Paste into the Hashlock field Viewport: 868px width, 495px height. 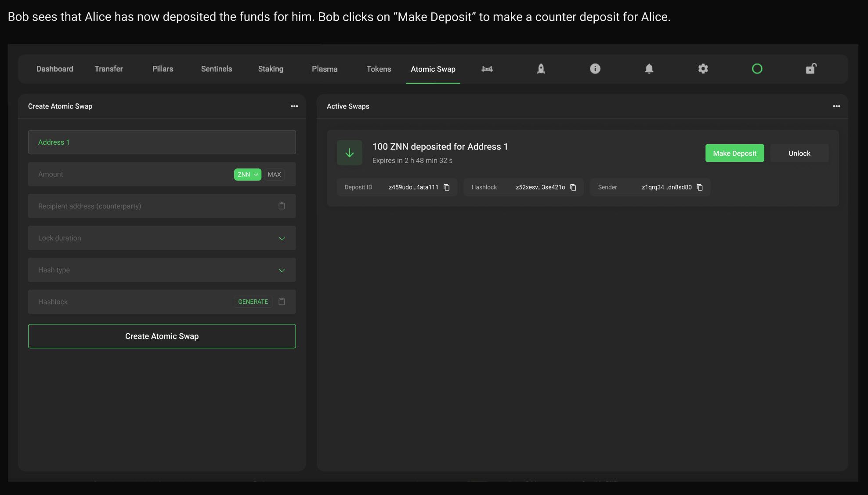click(282, 302)
